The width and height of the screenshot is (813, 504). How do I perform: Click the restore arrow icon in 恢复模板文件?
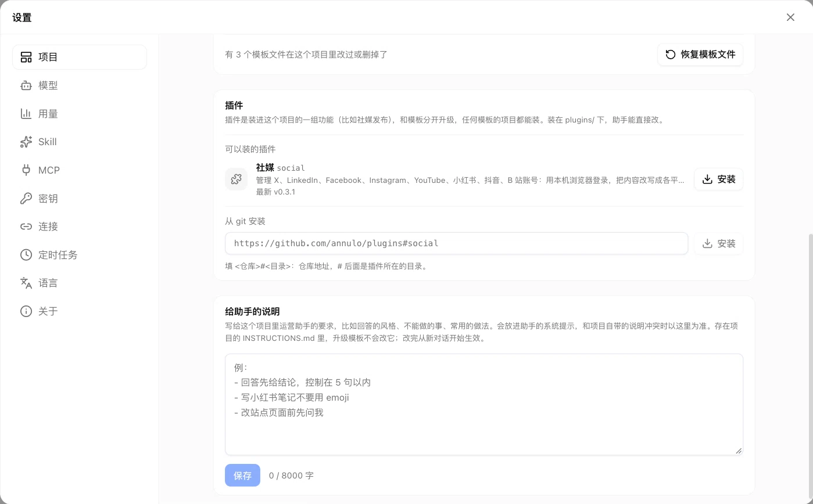[x=671, y=55]
